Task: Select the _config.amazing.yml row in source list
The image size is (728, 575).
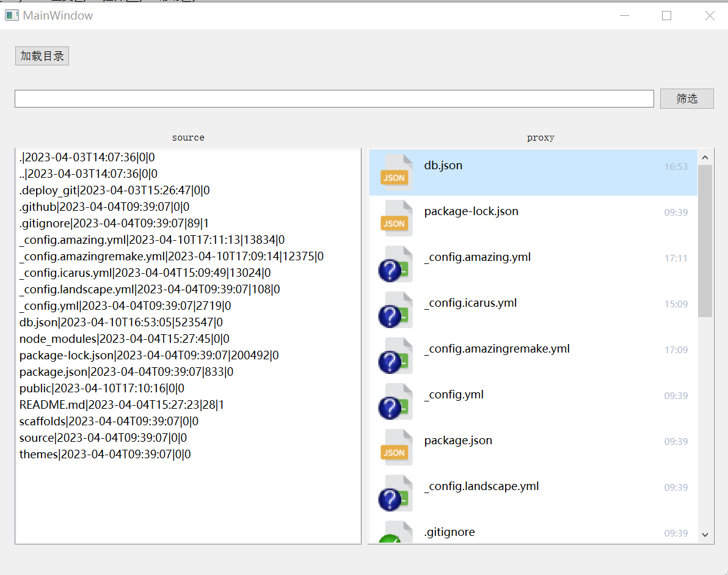Action: [188, 240]
